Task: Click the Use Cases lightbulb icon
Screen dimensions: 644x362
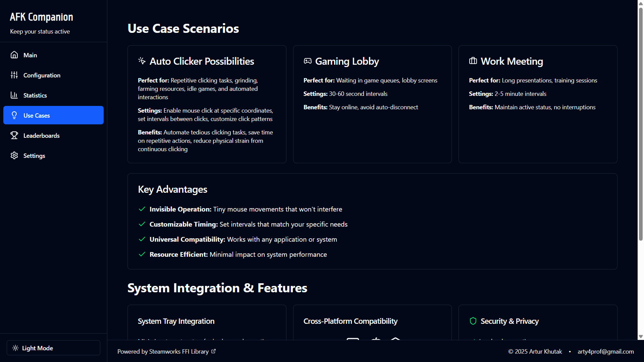Action: tap(14, 115)
